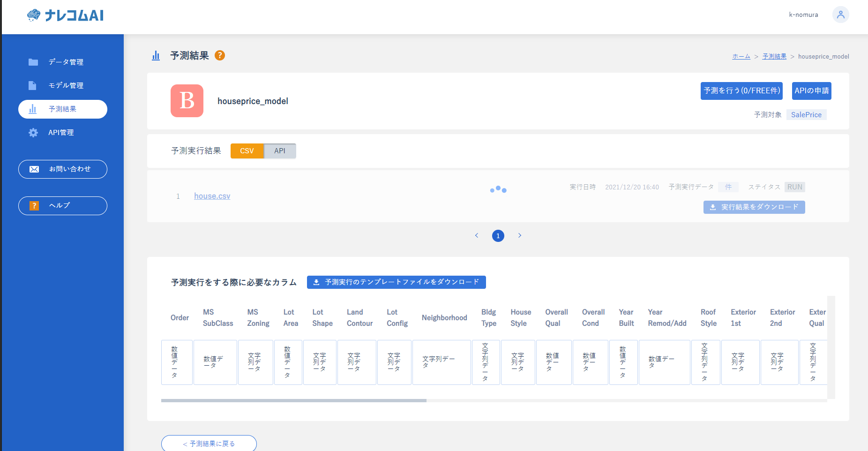868x451 pixels.
Task: Select 予測結果 in the sidebar
Action: 63,109
